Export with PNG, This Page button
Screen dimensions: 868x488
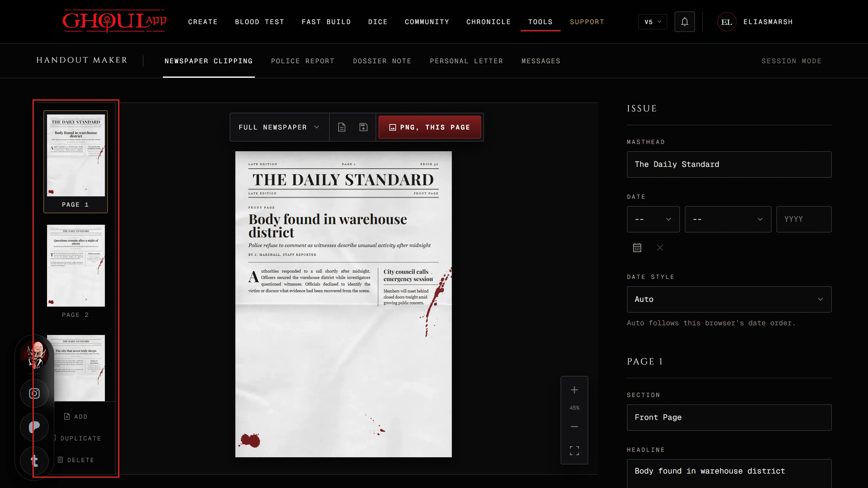pyautogui.click(x=429, y=127)
